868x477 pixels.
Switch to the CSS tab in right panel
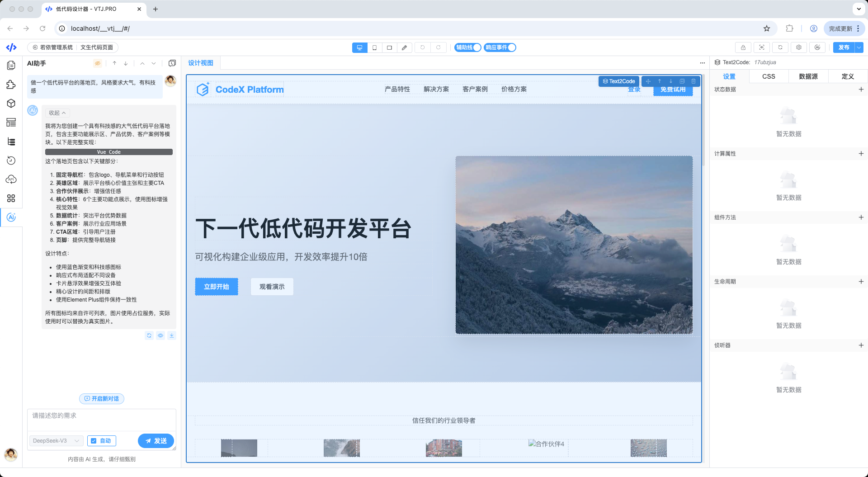(x=768, y=76)
